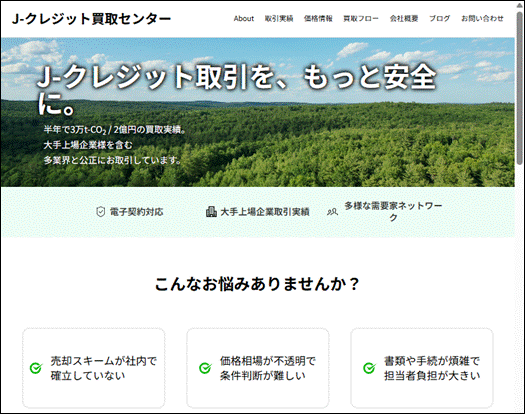The image size is (525, 414).
Task: Select the 価格相場が不透明で条件判断が難しい card
Action: (x=258, y=368)
